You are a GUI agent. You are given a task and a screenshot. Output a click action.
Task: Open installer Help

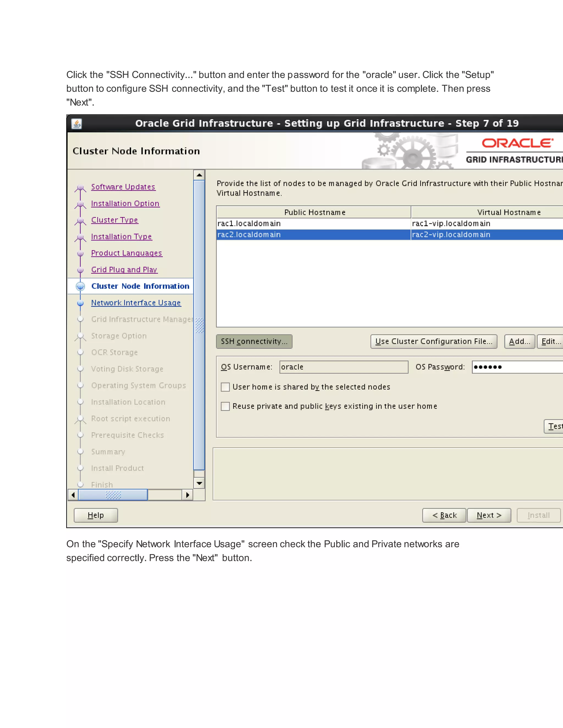[96, 515]
